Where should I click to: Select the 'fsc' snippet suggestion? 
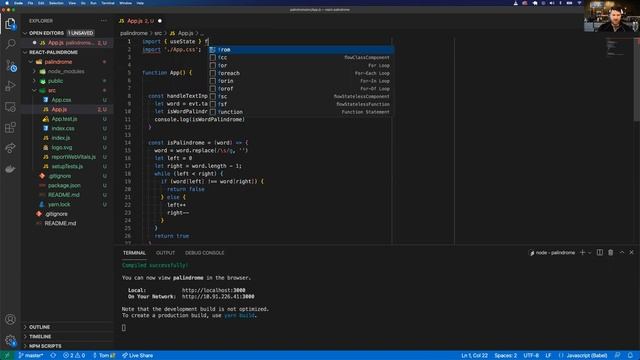click(x=301, y=96)
